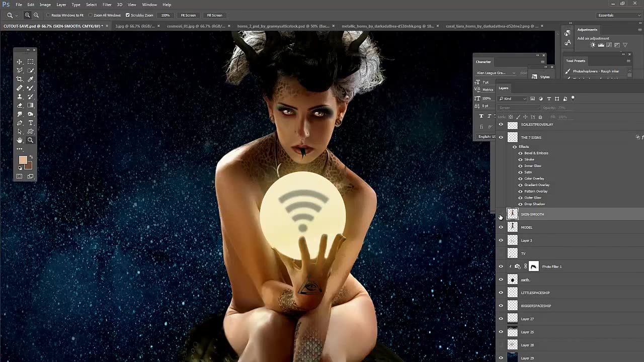
Task: Toggle Quick Mask mode
Action: point(20,176)
